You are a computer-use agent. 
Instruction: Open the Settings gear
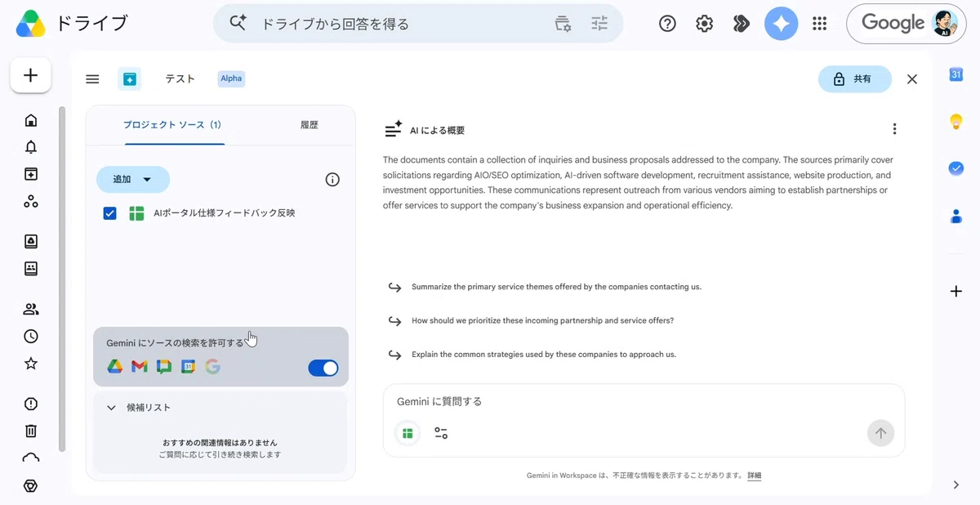pos(704,24)
